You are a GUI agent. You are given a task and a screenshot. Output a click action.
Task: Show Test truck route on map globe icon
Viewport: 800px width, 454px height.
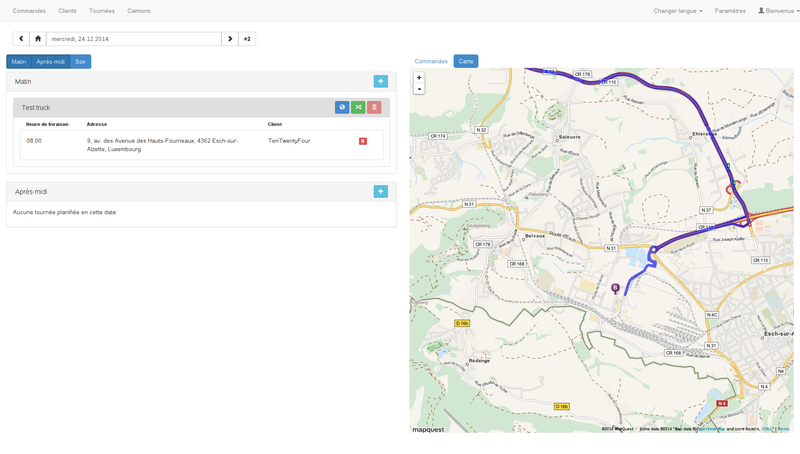tap(342, 107)
